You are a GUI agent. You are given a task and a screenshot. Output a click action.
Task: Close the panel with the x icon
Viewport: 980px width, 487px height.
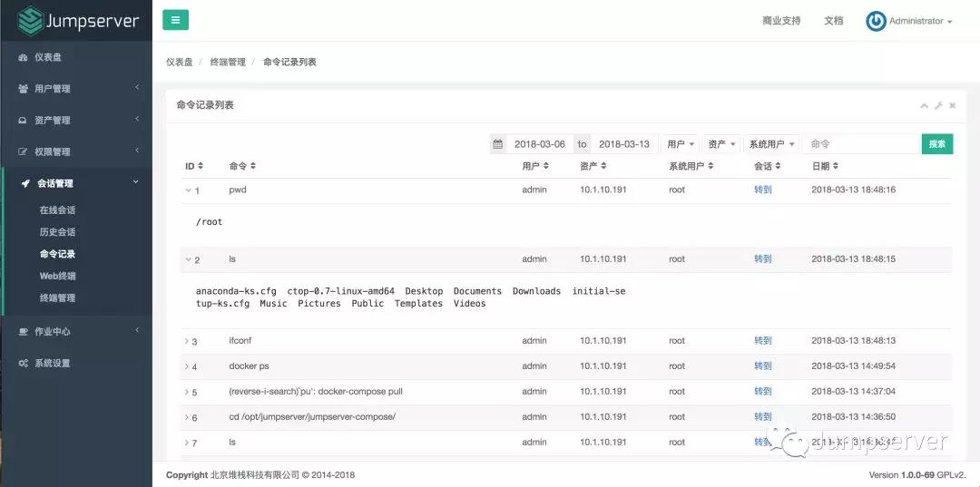point(952,106)
